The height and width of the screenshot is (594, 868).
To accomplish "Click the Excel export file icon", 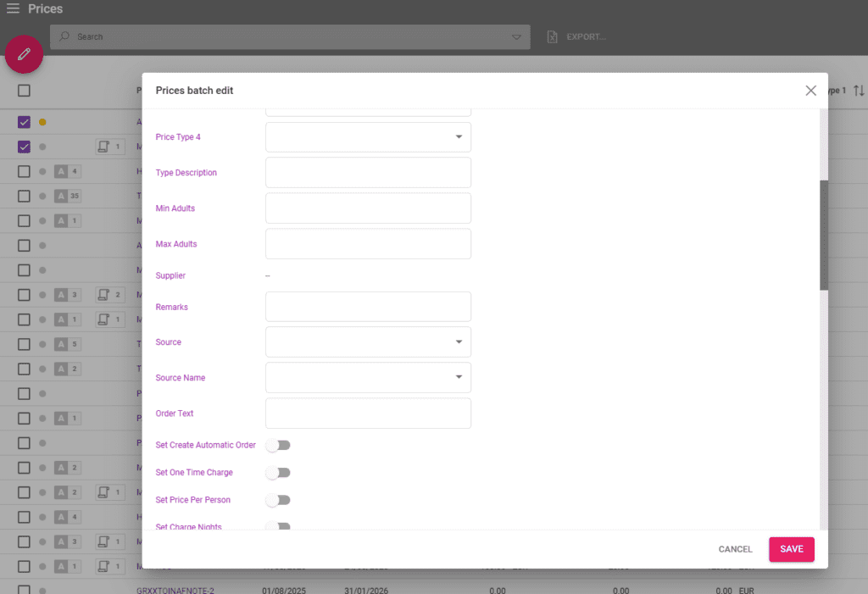I will pyautogui.click(x=552, y=36).
